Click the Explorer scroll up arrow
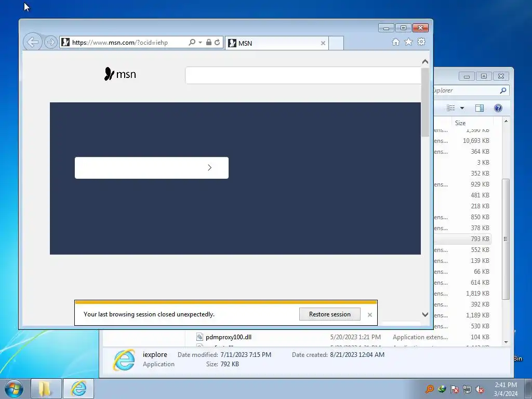The height and width of the screenshot is (399, 532). coord(506,121)
